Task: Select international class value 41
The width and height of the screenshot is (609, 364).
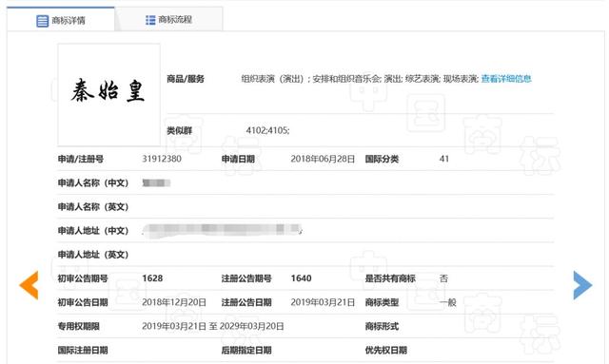Action: point(444,159)
